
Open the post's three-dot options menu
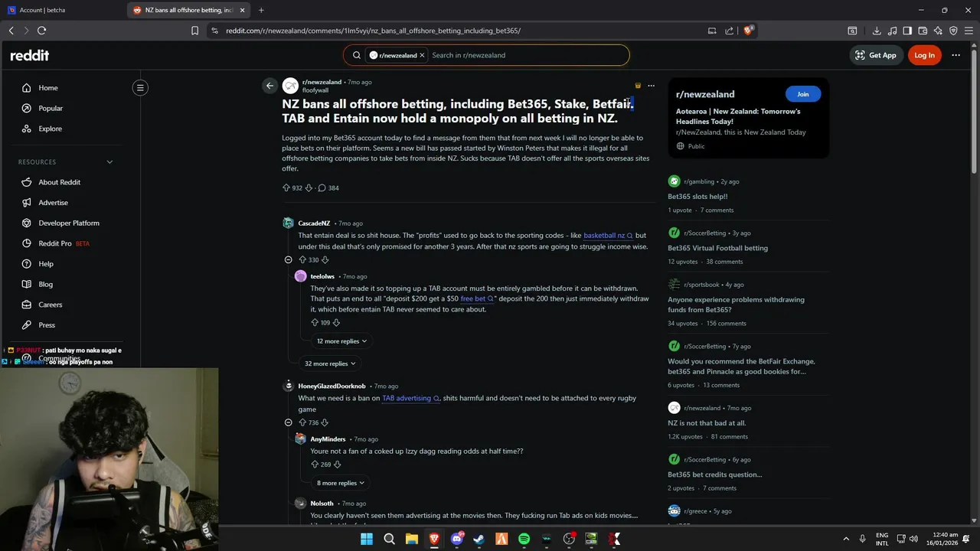[x=651, y=86]
